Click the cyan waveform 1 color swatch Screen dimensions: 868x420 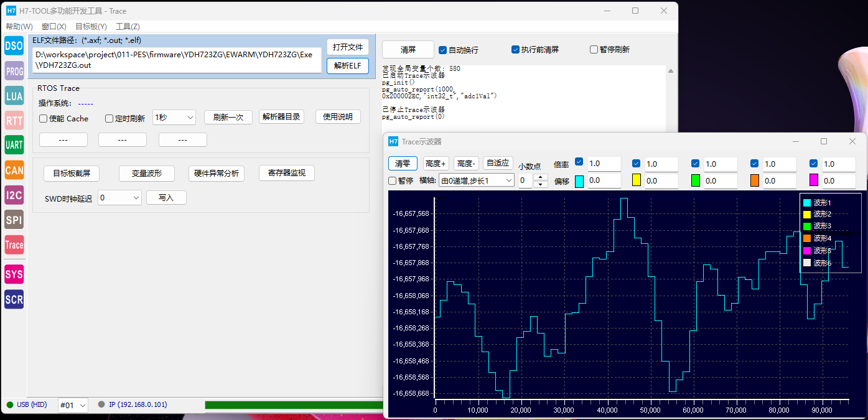(x=579, y=181)
